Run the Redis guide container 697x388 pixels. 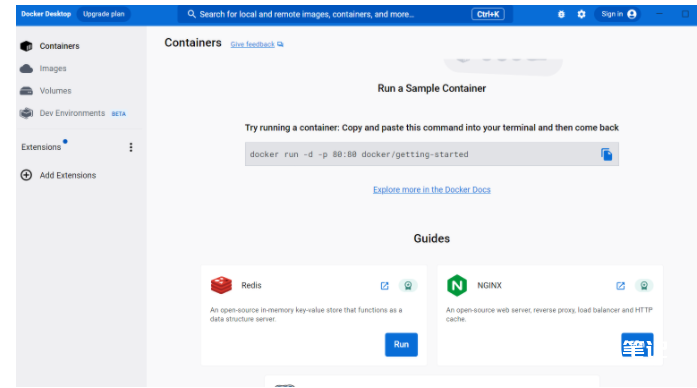(x=401, y=344)
